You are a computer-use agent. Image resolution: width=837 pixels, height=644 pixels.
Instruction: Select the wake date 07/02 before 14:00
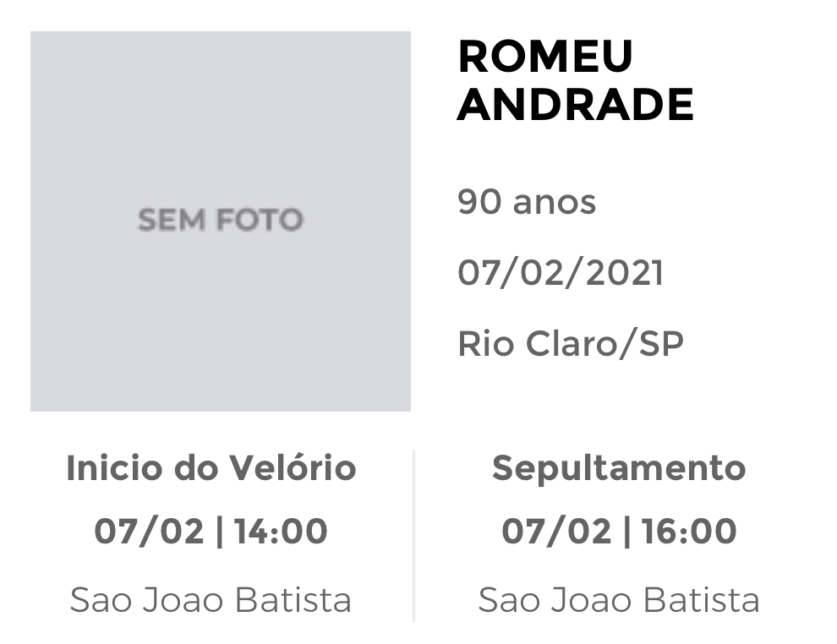(149, 532)
